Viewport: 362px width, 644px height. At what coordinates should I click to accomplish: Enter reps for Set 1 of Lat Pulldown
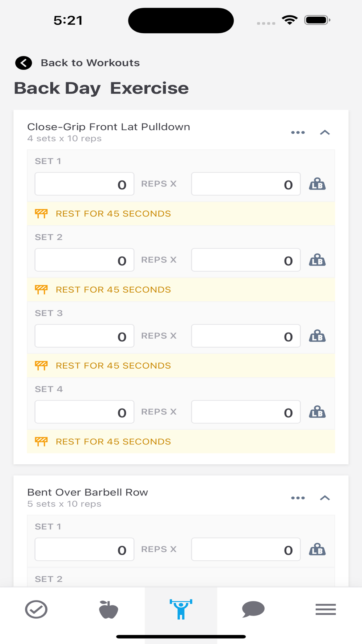tap(84, 184)
